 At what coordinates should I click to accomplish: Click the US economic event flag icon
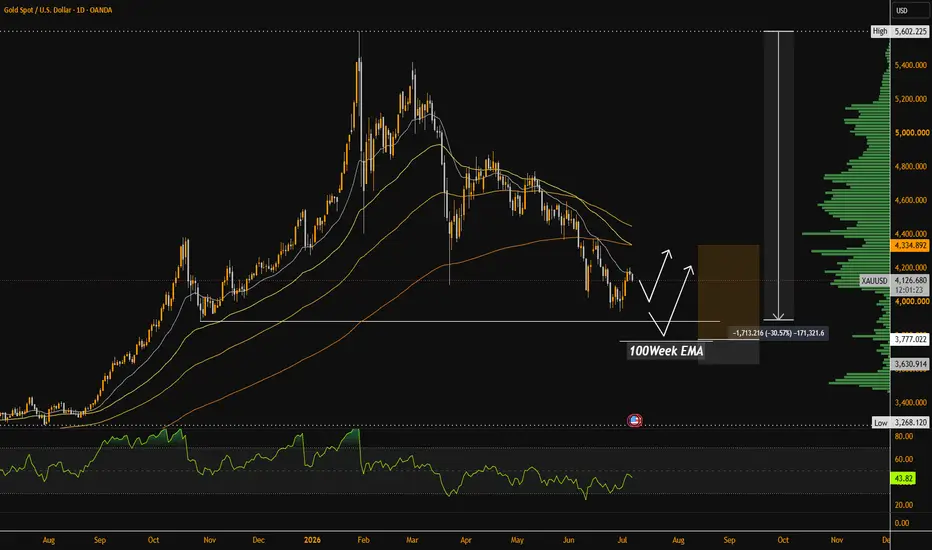(x=635, y=421)
